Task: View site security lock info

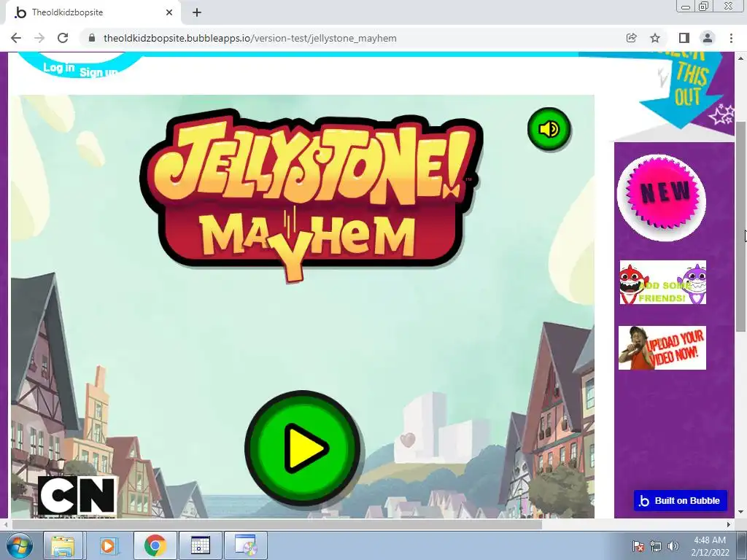Action: click(92, 38)
